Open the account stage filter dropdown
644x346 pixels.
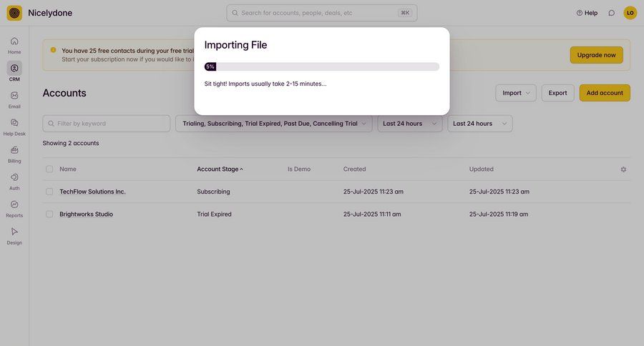point(274,124)
